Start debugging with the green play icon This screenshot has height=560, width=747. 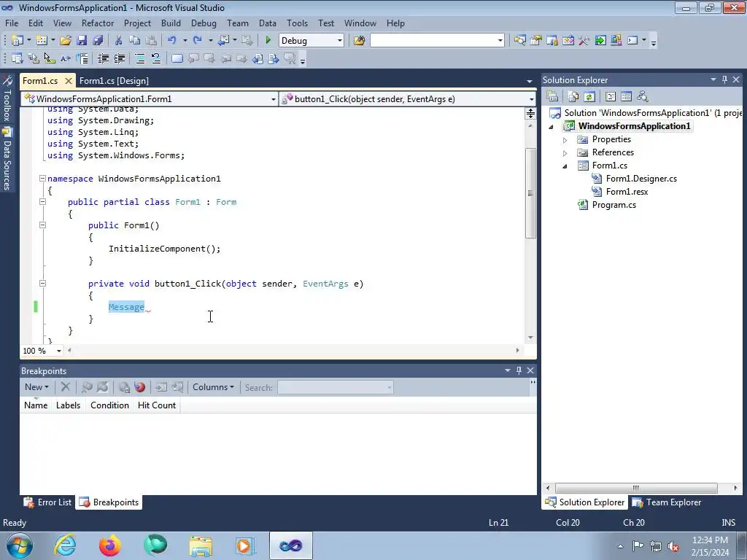click(268, 41)
